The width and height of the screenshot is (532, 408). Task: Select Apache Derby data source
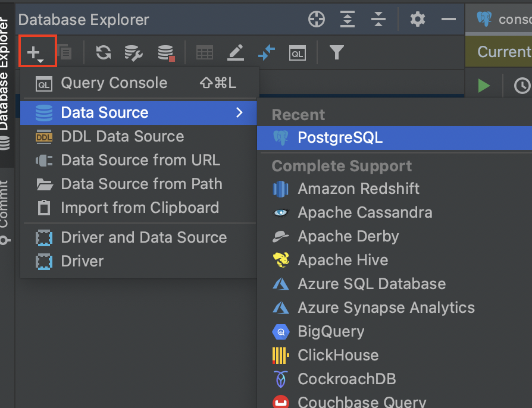pyautogui.click(x=395, y=236)
